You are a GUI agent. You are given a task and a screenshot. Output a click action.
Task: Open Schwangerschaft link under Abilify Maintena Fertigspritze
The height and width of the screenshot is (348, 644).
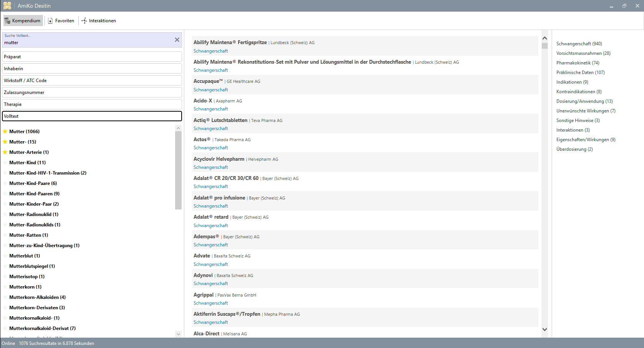(x=210, y=51)
